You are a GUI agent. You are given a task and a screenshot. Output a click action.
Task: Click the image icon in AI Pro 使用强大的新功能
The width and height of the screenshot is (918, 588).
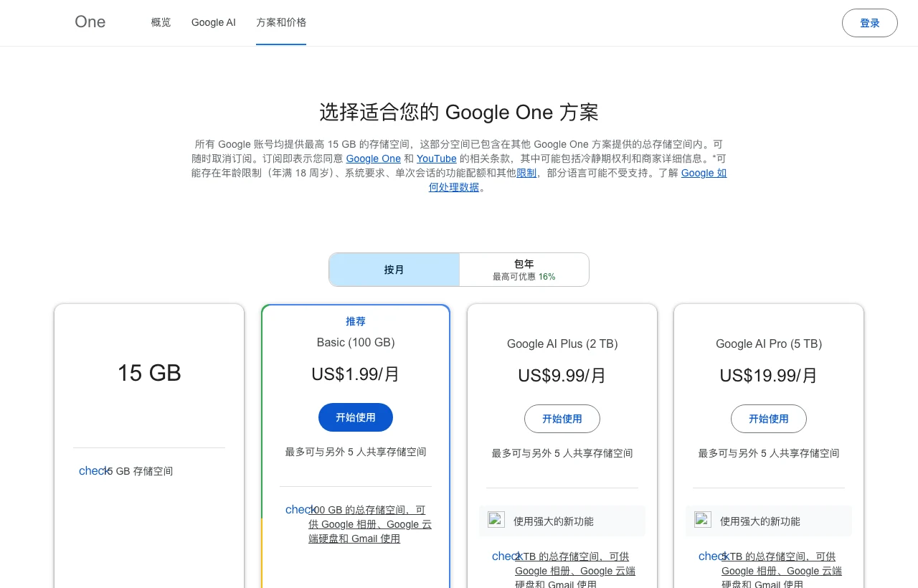point(703,520)
